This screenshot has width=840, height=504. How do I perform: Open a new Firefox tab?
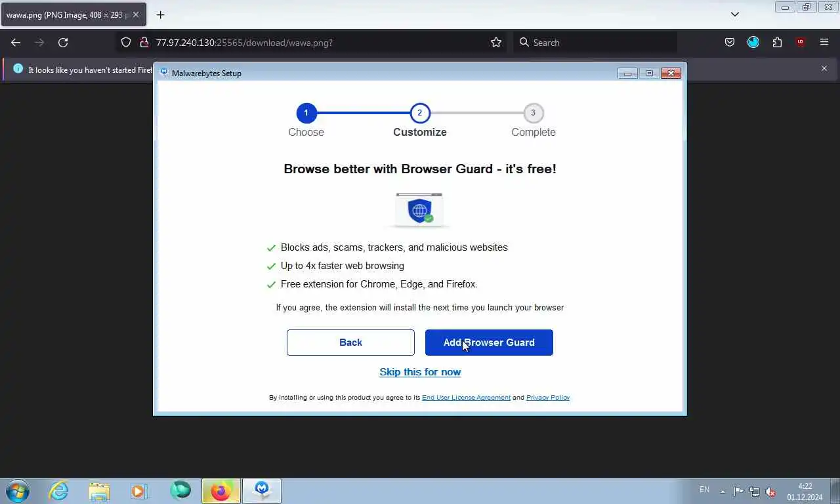click(160, 14)
